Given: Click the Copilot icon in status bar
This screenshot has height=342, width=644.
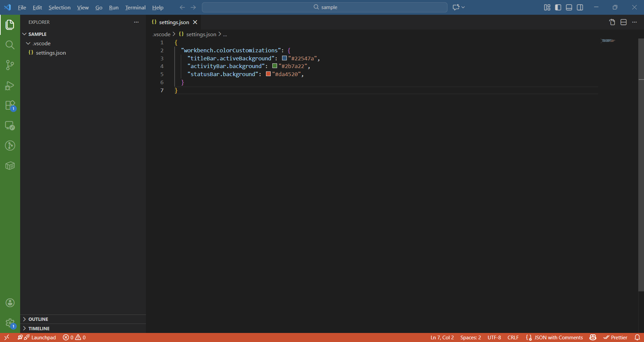Looking at the screenshot, I should pos(593,337).
